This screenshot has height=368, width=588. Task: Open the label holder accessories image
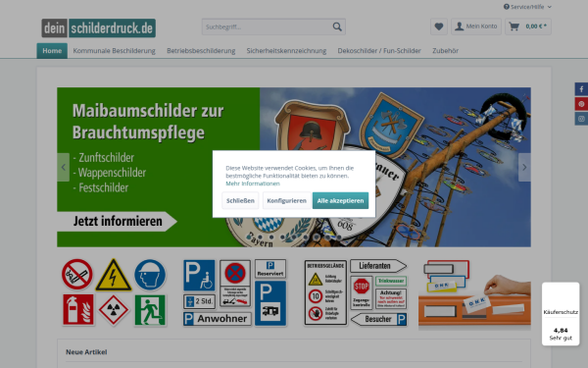click(x=474, y=294)
